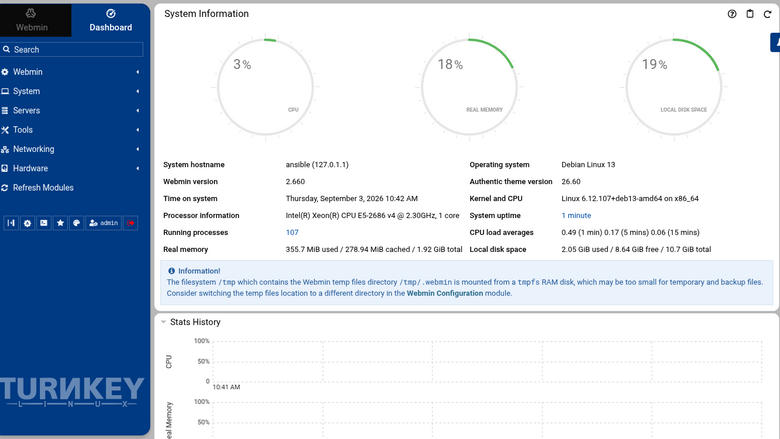The width and height of the screenshot is (780, 439).
Task: Click Refresh Modules in the sidebar
Action: point(43,188)
